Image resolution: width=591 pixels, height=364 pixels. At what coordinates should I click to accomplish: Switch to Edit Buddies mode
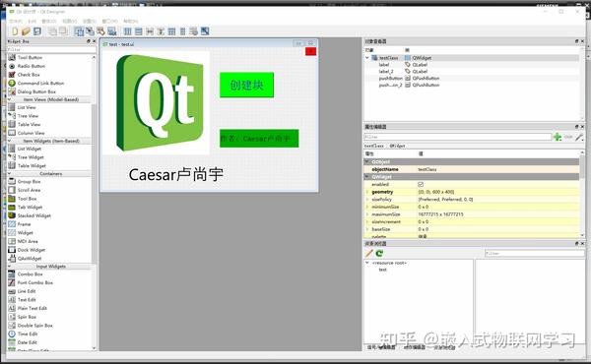point(101,31)
